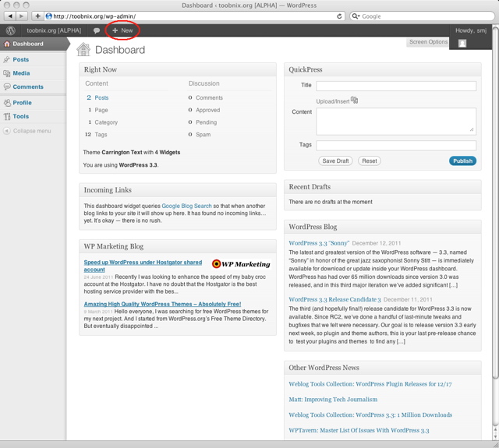Viewport: 499px width, 448px height.
Task: Open Weblog Tools Plugin Releases for 12/17
Action: click(x=370, y=384)
